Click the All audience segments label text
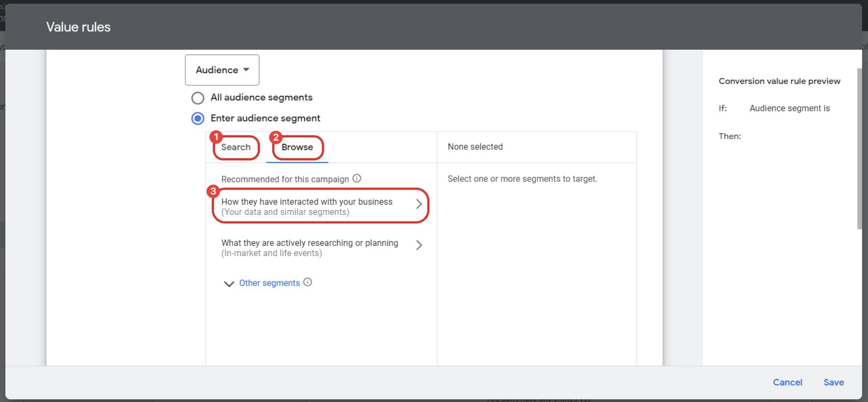This screenshot has width=868, height=402. 261,98
